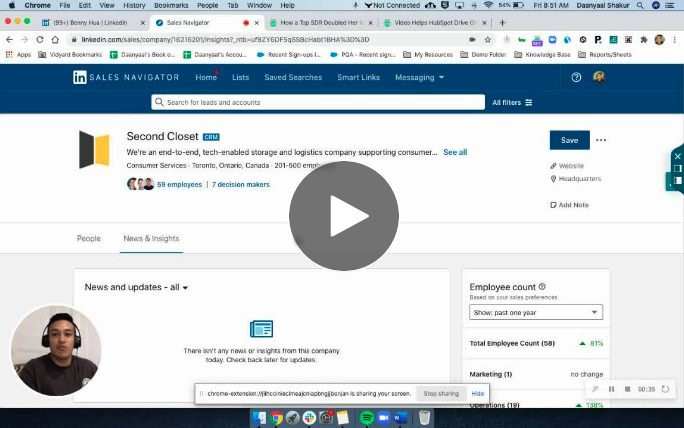Open the Vidyard Bookmarks folder
Screen dimensions: 684x428
[70, 55]
